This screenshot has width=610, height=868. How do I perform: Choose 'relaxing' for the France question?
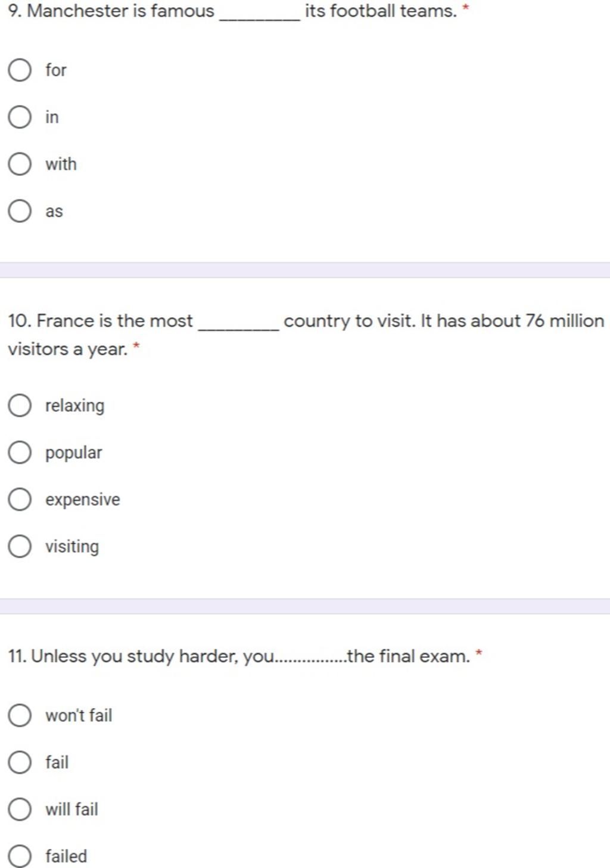(x=20, y=405)
